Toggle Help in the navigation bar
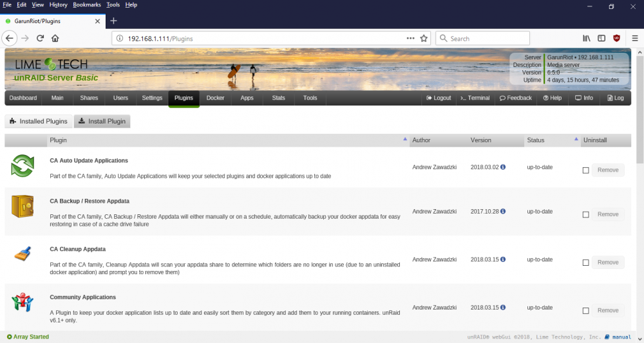 553,98
